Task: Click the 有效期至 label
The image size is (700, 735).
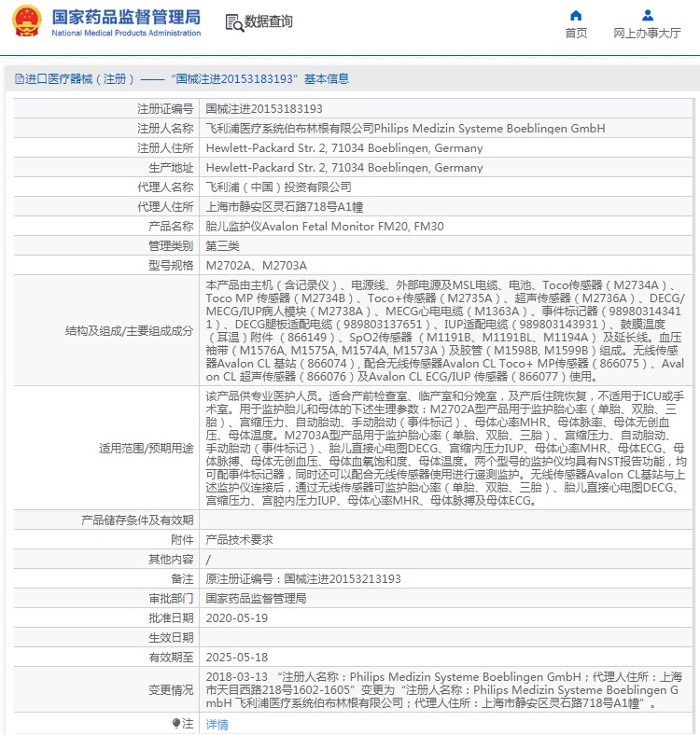Action: (x=171, y=658)
